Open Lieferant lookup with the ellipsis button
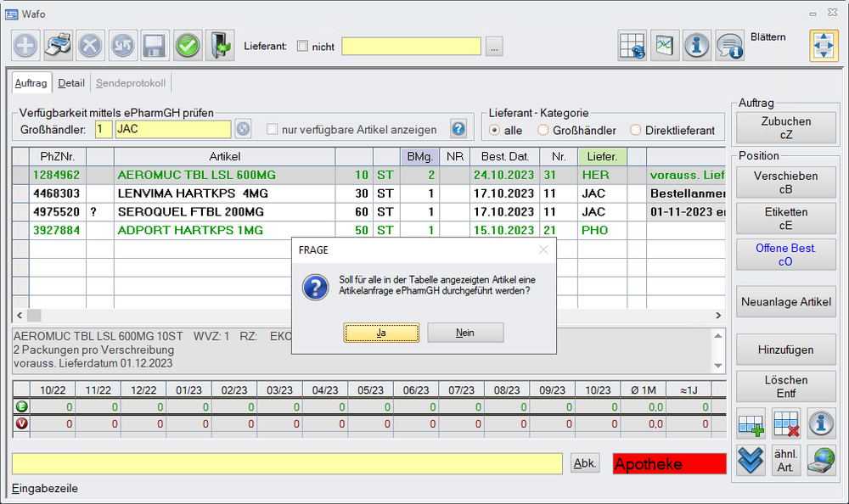 (494, 47)
